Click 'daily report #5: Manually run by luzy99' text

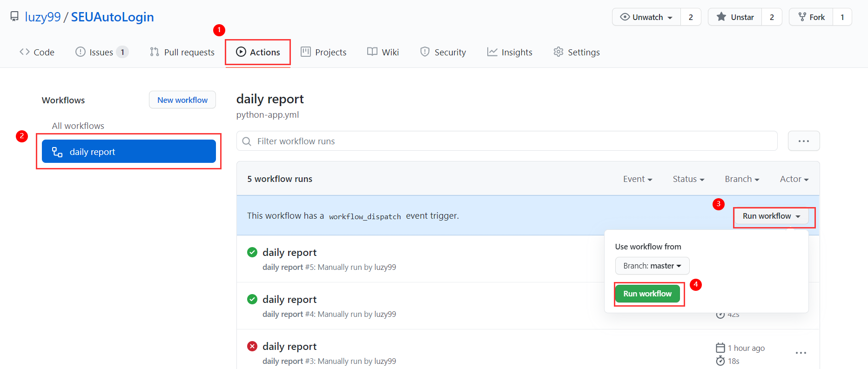pyautogui.click(x=329, y=267)
